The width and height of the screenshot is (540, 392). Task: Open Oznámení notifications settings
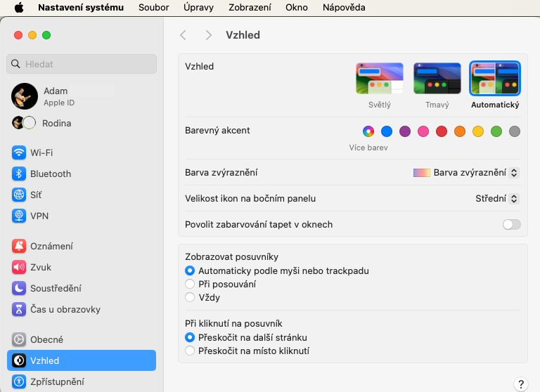(51, 246)
